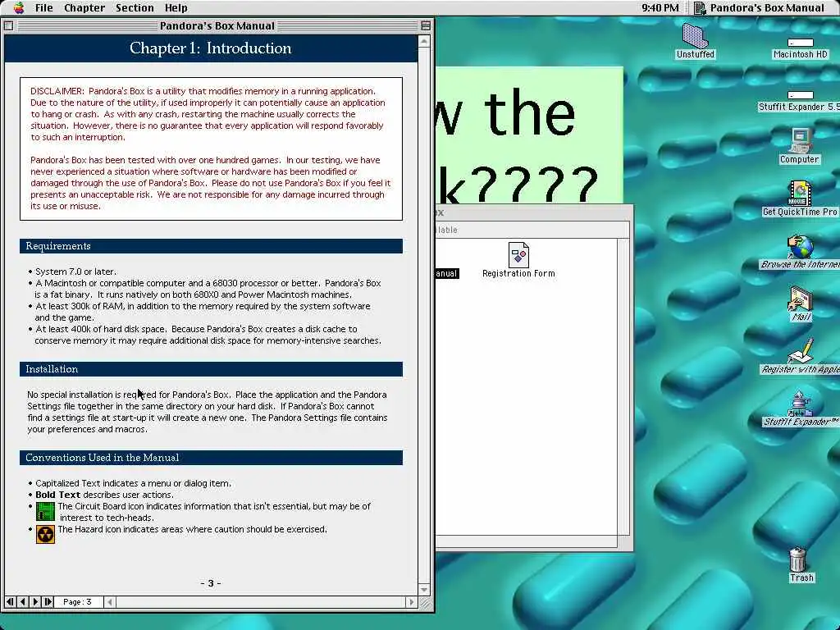Click the green sticky note behind the Finder window
Screen dimensions: 840x630
click(x=529, y=135)
